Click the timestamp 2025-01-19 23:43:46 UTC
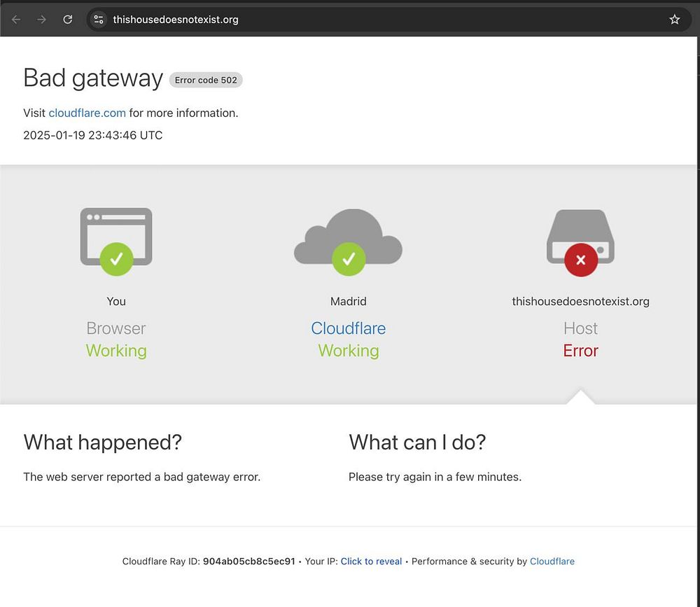 [x=93, y=135]
